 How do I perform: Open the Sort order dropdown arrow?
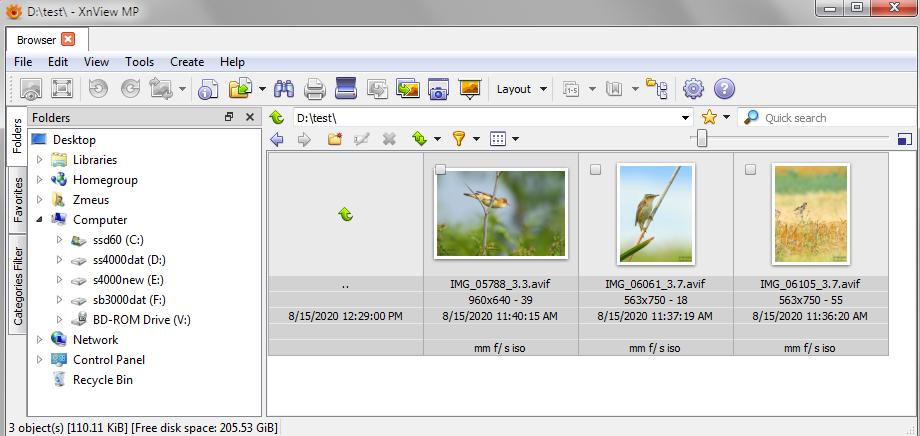pyautogui.click(x=437, y=139)
